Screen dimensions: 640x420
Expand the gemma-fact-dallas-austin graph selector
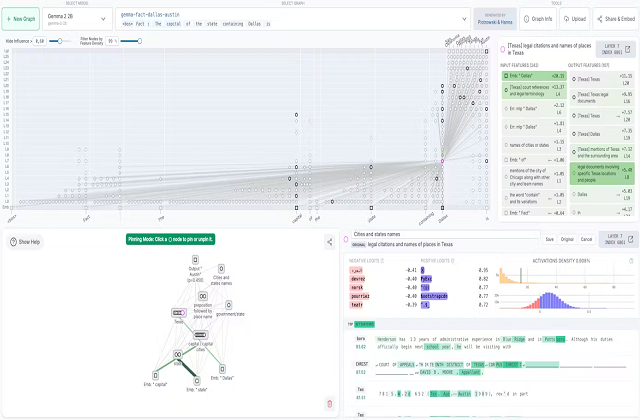click(293, 19)
